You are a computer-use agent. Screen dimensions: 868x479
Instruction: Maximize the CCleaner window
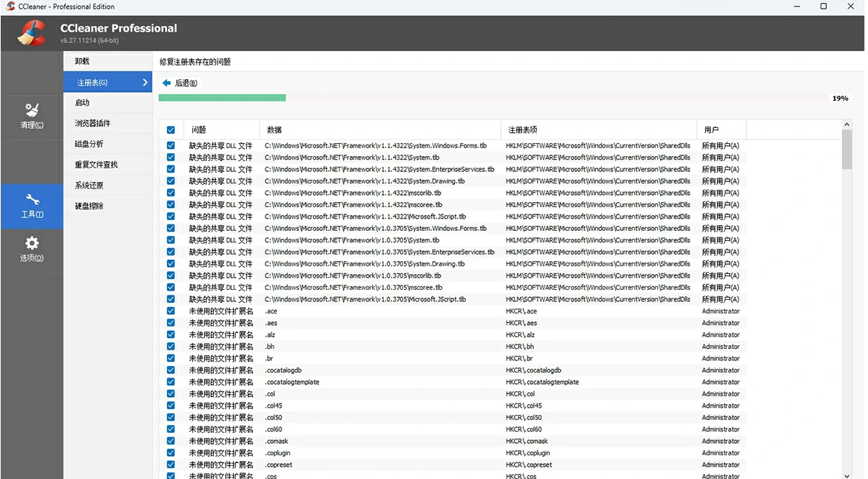(823, 6)
